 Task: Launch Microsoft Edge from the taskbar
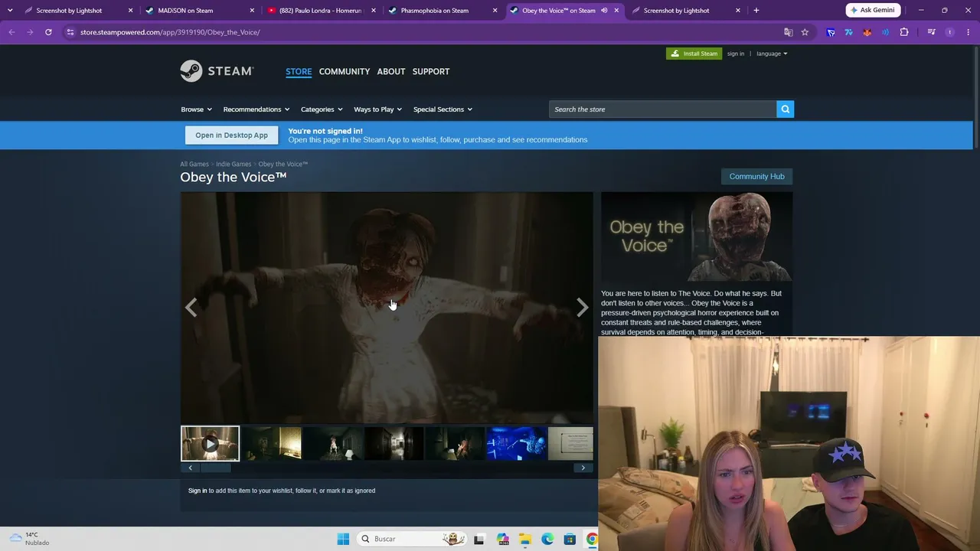[547, 539]
